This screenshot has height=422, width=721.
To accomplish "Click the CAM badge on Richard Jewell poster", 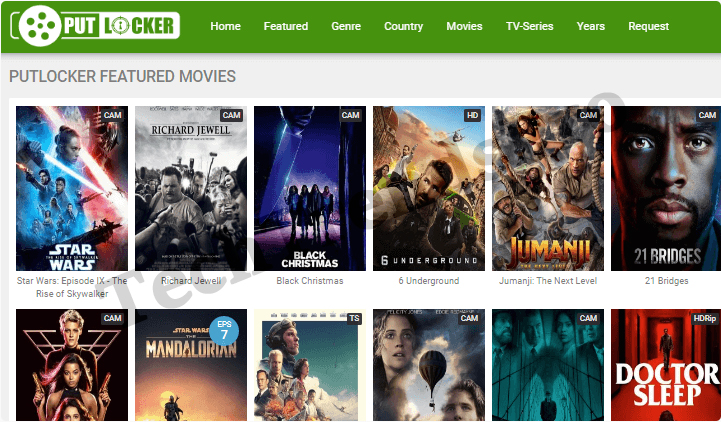I will point(231,115).
